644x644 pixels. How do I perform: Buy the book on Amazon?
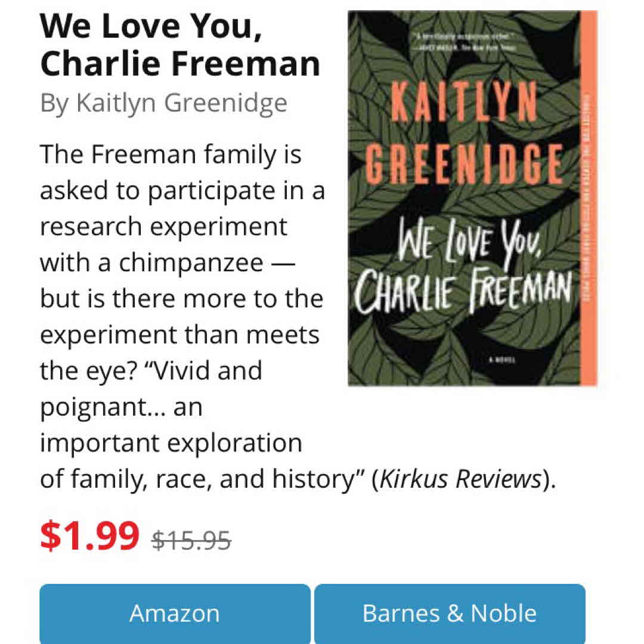[x=175, y=613]
